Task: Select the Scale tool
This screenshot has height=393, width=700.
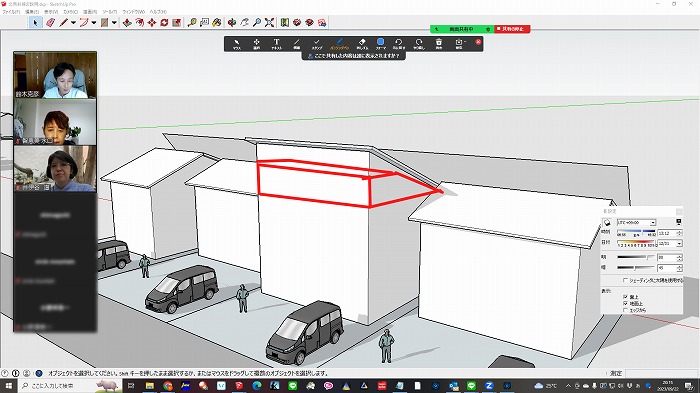Action: (x=177, y=22)
